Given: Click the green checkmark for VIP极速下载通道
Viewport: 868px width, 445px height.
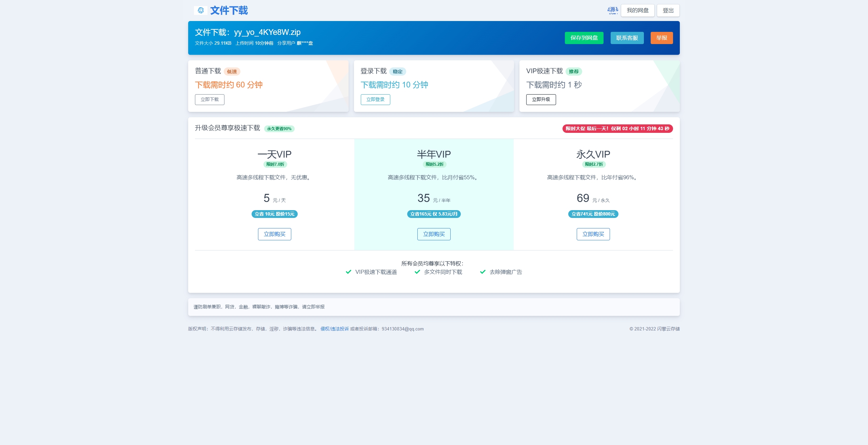Looking at the screenshot, I should point(348,272).
